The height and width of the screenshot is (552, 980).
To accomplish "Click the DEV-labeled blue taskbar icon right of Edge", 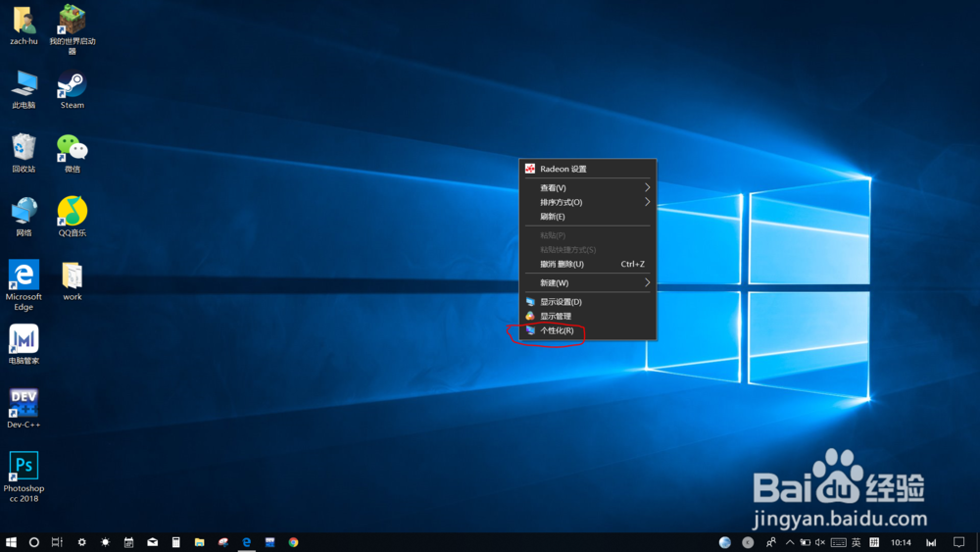I will 270,542.
